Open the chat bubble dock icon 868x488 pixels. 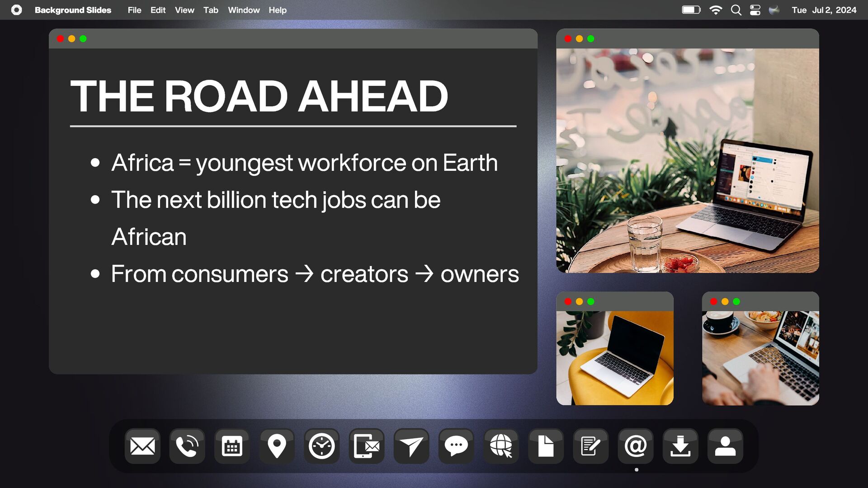tap(456, 446)
